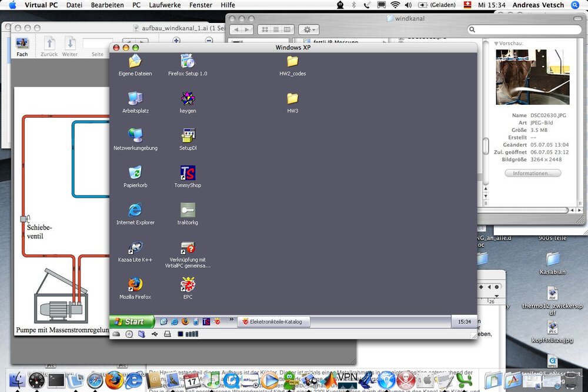Select Kazaa Lite K++ shortcut
This screenshot has width=588, height=392.
[135, 251]
